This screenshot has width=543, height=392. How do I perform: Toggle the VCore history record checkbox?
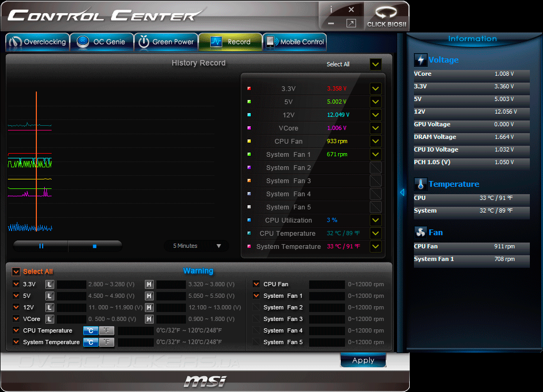point(376,128)
